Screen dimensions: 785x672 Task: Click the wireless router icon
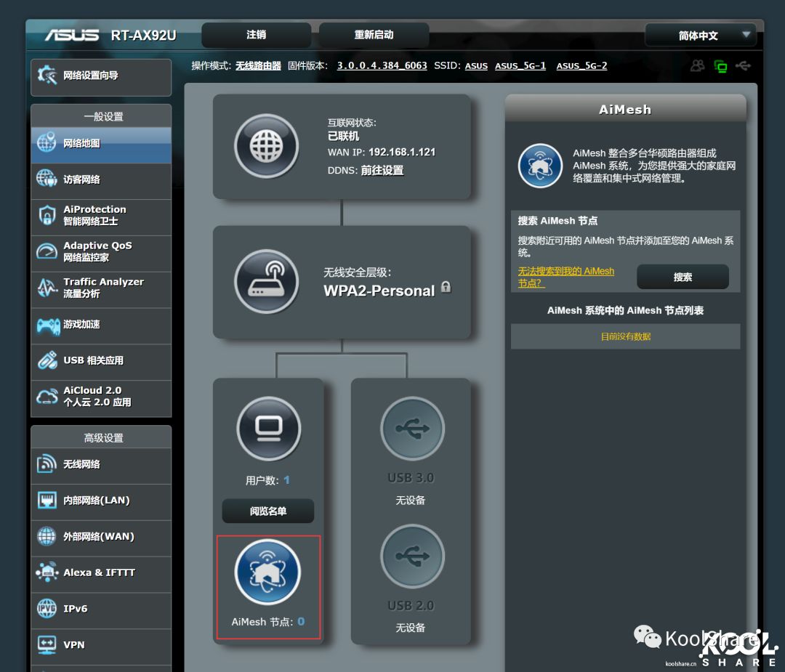[266, 281]
